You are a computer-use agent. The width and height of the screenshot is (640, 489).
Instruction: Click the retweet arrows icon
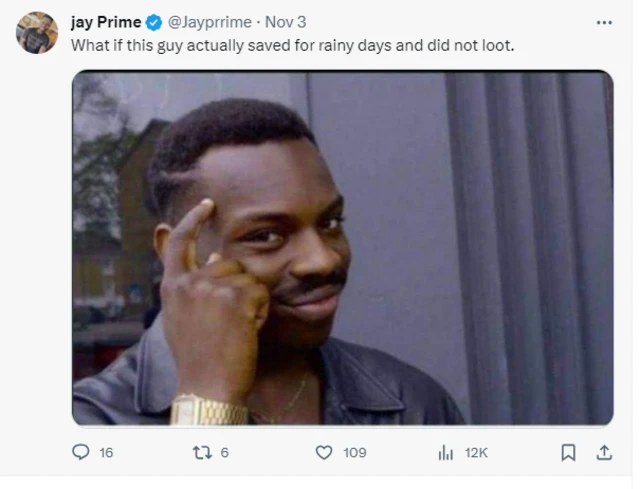(x=202, y=453)
